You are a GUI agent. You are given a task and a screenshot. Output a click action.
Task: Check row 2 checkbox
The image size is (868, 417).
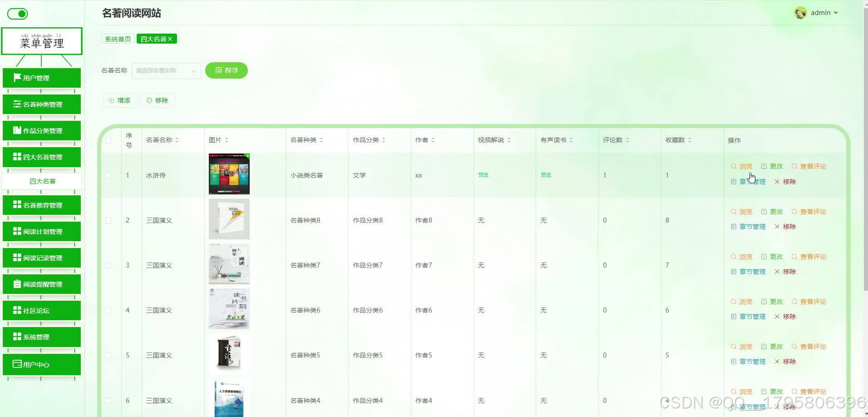108,220
